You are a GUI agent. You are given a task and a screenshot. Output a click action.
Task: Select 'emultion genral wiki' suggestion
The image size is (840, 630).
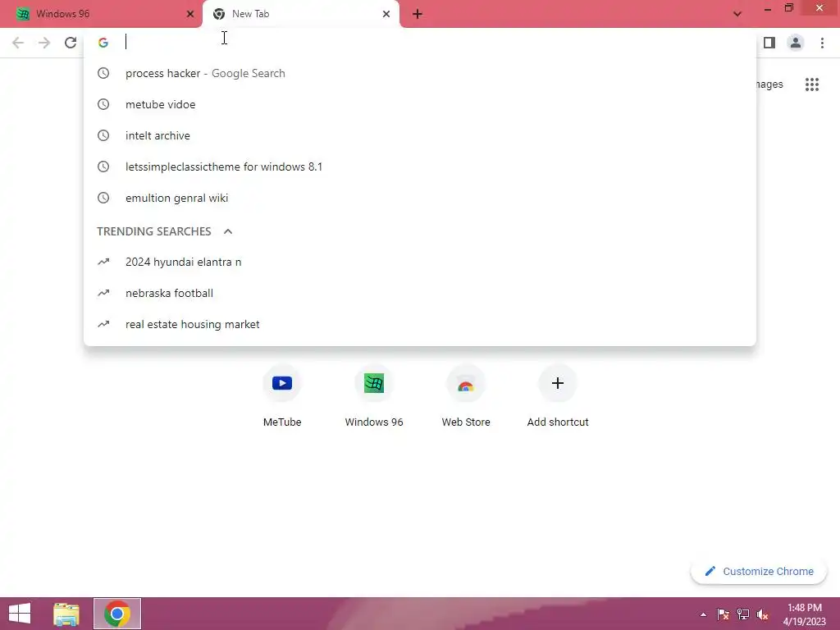pyautogui.click(x=419, y=198)
